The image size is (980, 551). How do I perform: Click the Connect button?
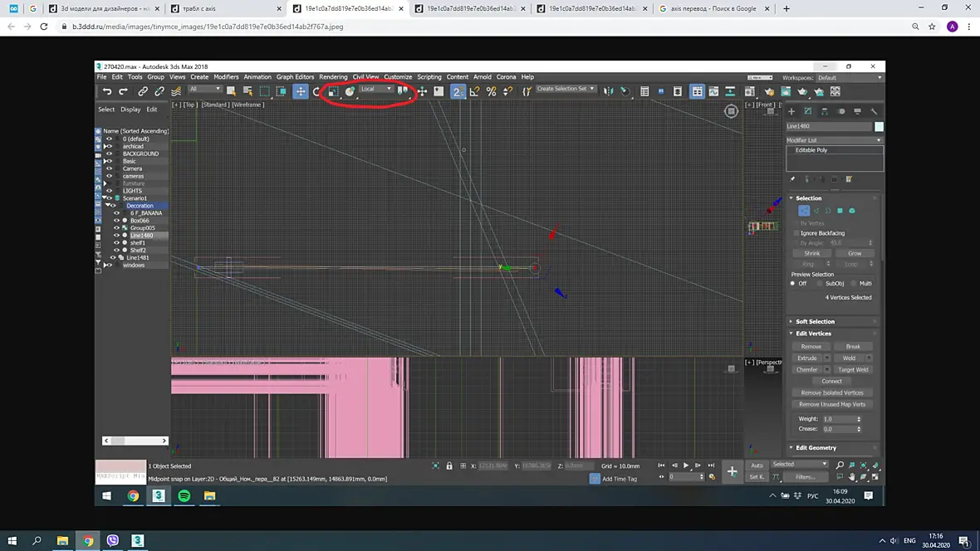832,381
